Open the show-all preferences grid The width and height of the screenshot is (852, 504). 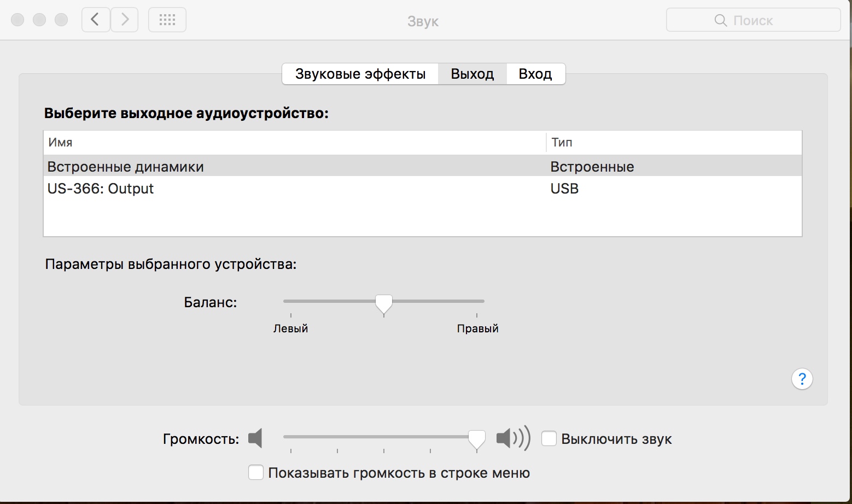(x=167, y=20)
